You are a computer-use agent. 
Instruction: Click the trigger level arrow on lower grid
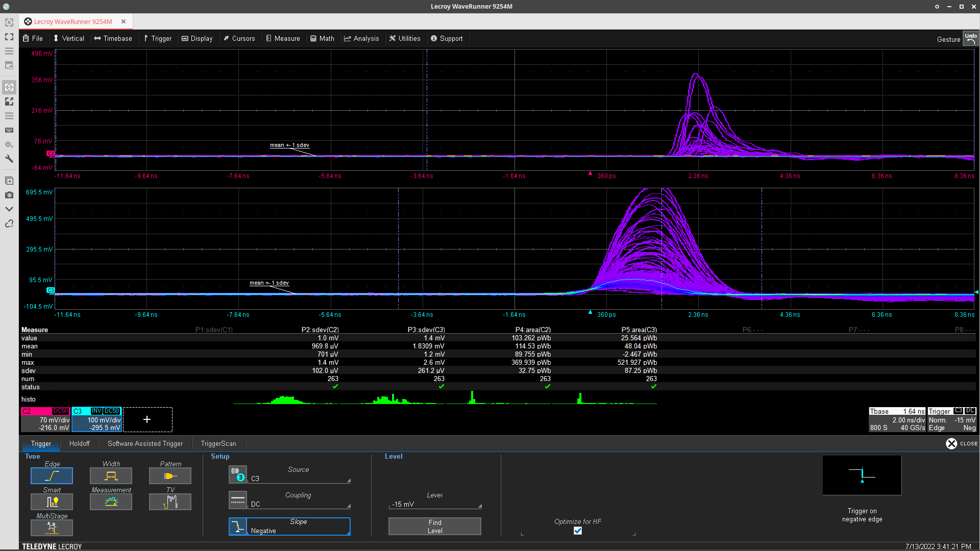click(976, 292)
